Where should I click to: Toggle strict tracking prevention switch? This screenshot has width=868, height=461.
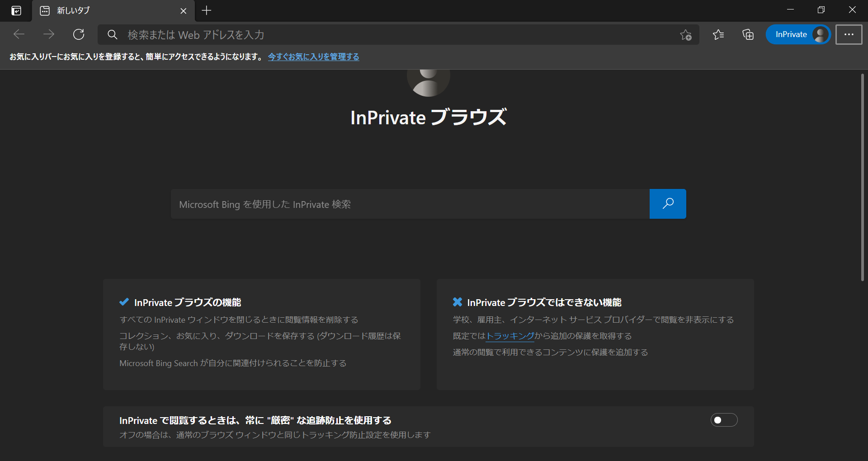tap(724, 420)
